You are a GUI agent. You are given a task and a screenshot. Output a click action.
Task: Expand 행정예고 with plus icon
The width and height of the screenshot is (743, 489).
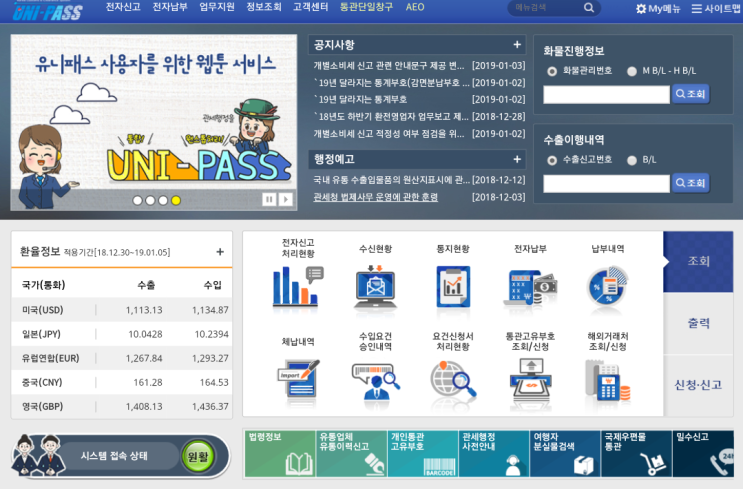[517, 159]
